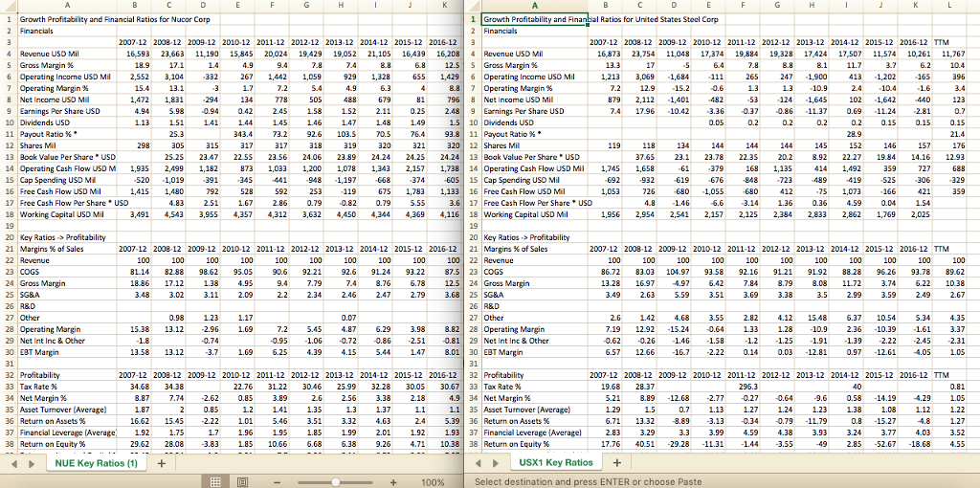Click the zoom in plus button
The image size is (980, 488).
[x=393, y=481]
